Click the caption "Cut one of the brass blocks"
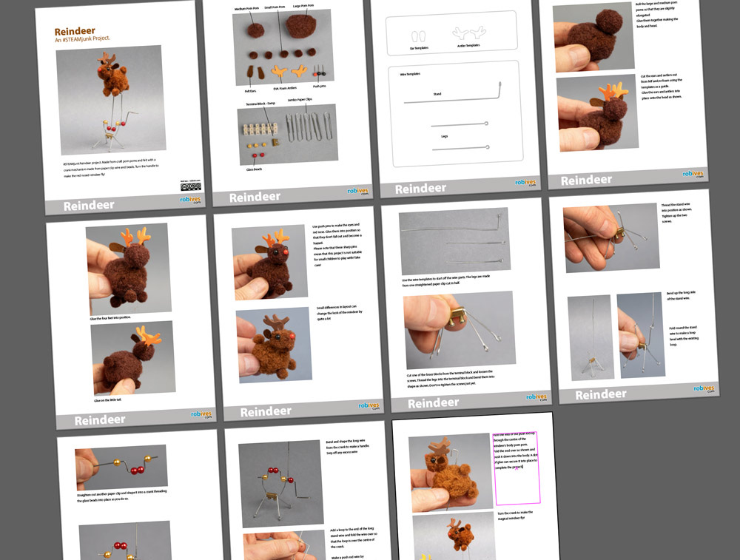Image resolution: width=740 pixels, height=560 pixels. pyautogui.click(x=451, y=379)
